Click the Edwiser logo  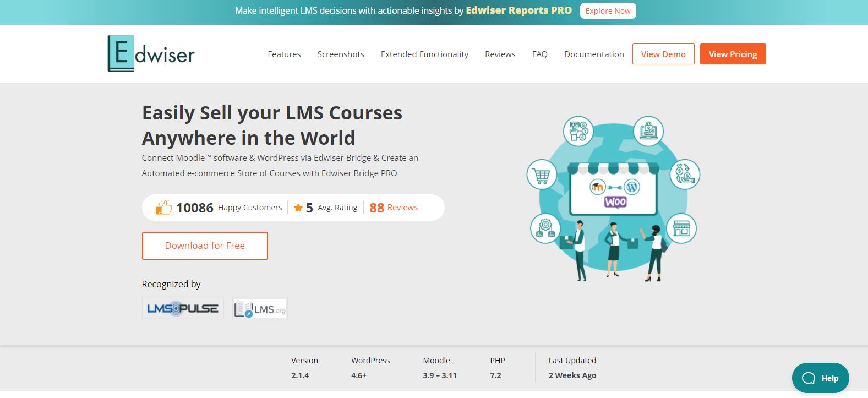tap(151, 54)
